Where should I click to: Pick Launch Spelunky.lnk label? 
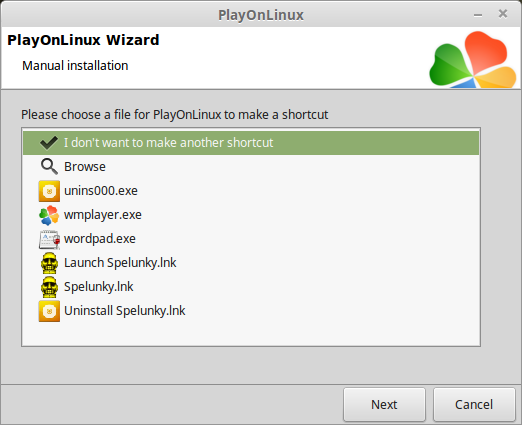pos(120,263)
